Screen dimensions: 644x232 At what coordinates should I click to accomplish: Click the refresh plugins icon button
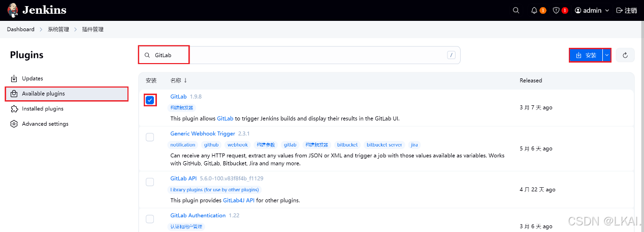click(625, 55)
